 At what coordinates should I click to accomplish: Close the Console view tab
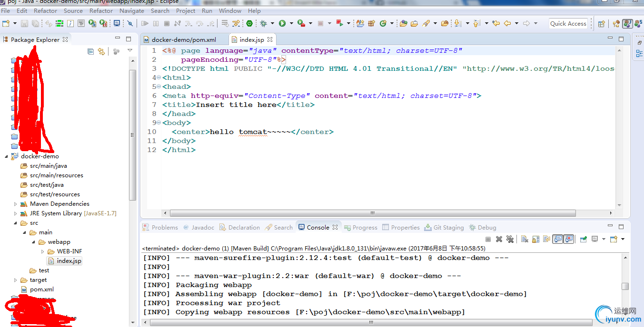point(335,227)
